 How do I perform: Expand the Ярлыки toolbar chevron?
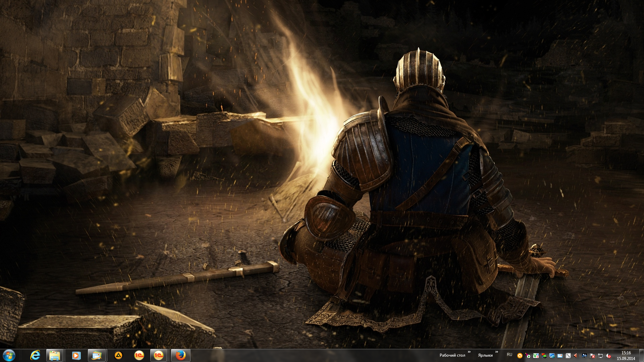click(x=497, y=352)
